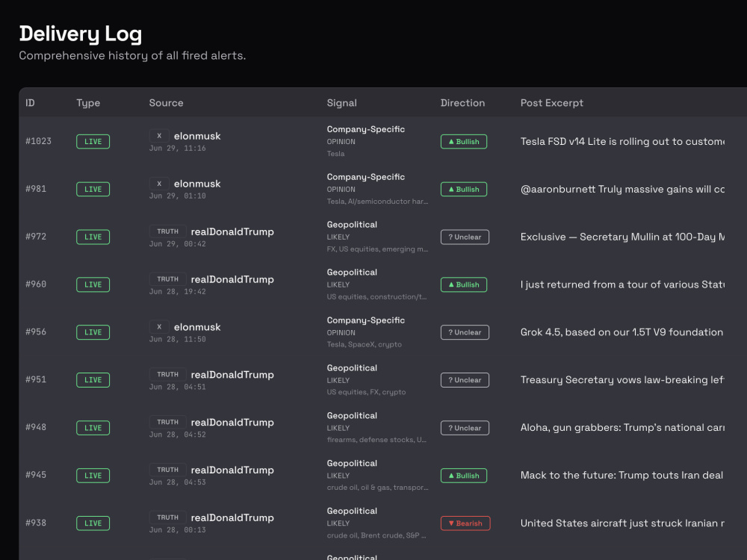Select alert ID #956
The width and height of the screenshot is (747, 560).
tap(36, 332)
